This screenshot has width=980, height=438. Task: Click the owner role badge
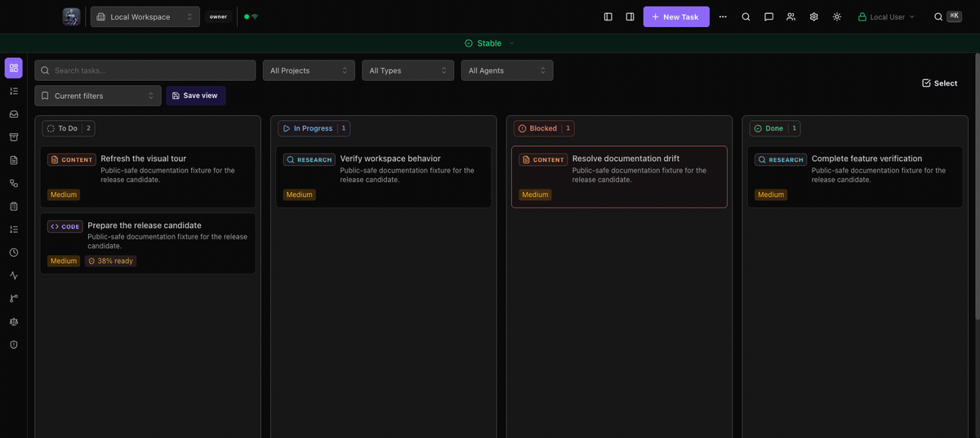[218, 16]
